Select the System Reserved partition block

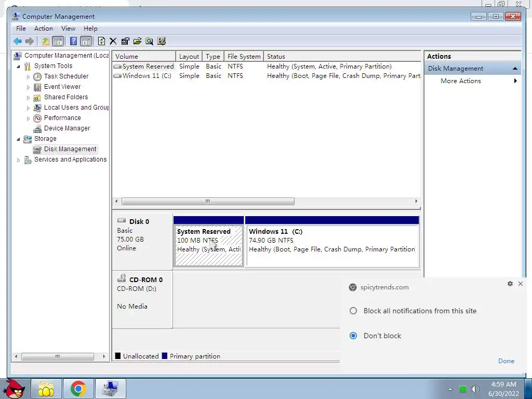pos(209,242)
